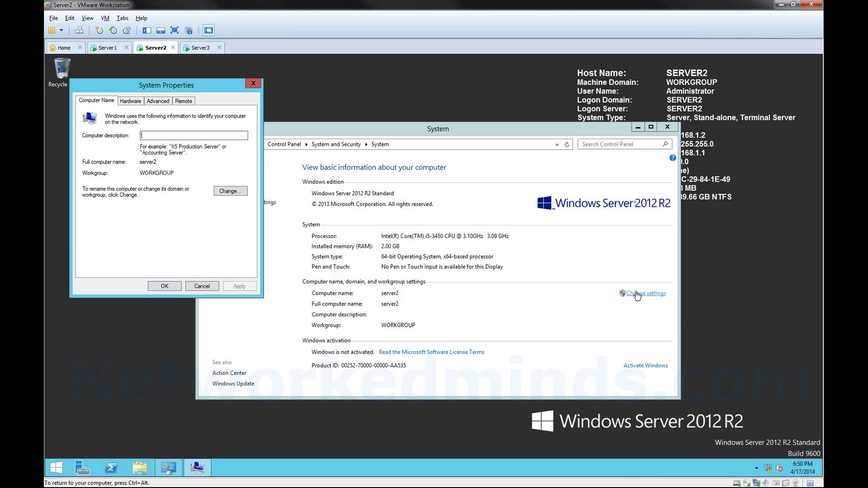Click System and Security in breadcrumb
868x488 pixels.
pyautogui.click(x=336, y=144)
